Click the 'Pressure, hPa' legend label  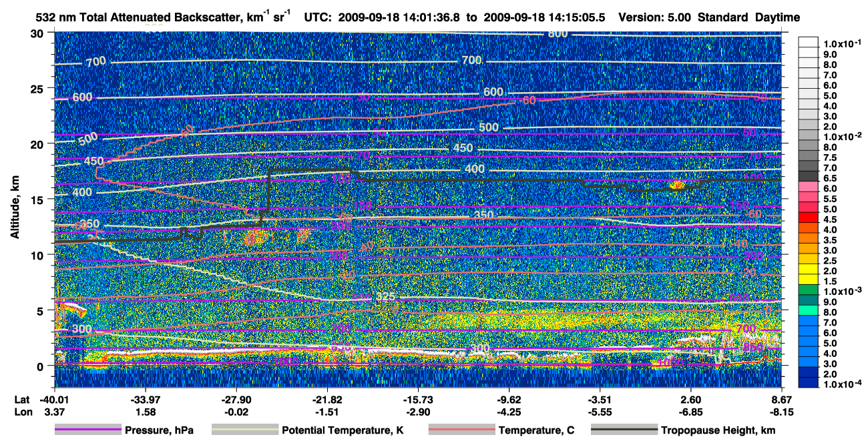(159, 430)
